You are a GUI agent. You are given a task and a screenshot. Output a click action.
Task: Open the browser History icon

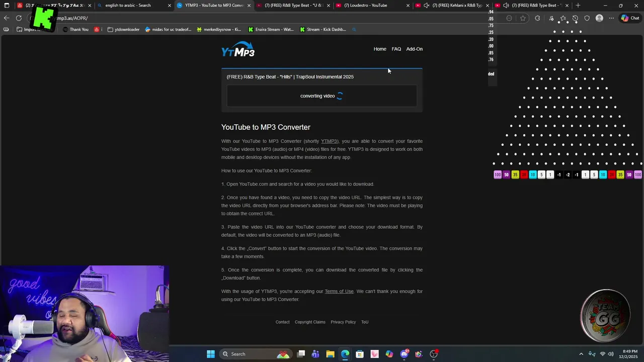(x=575, y=18)
